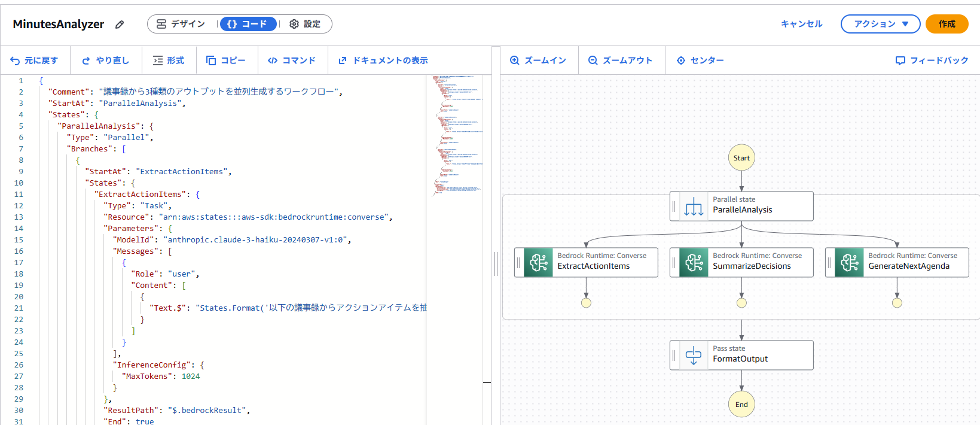Viewport: 980px width, 425px height.
Task: Open the 設定 (Settings) tab
Action: (305, 24)
